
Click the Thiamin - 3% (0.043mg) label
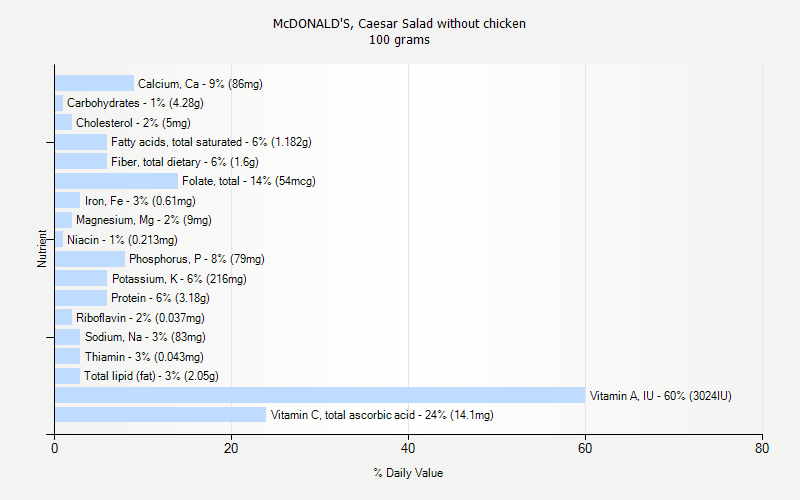tap(144, 357)
